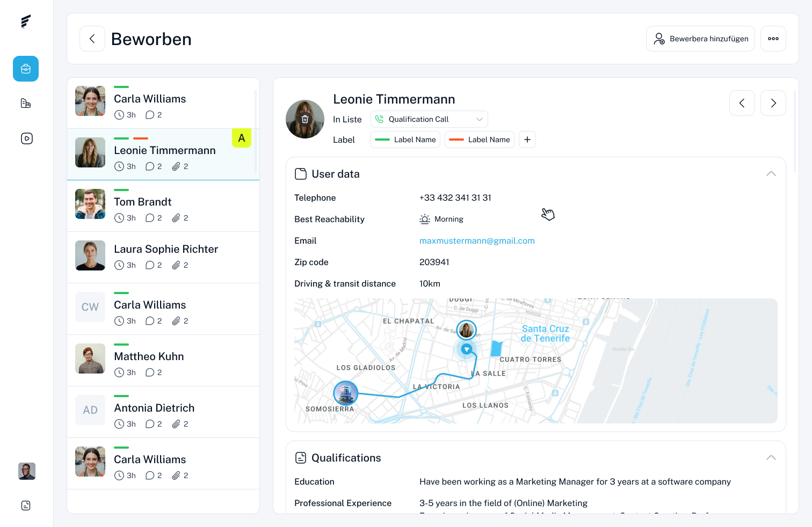Click the 10km distance value
Image resolution: width=812 pixels, height=527 pixels.
pyautogui.click(x=430, y=284)
